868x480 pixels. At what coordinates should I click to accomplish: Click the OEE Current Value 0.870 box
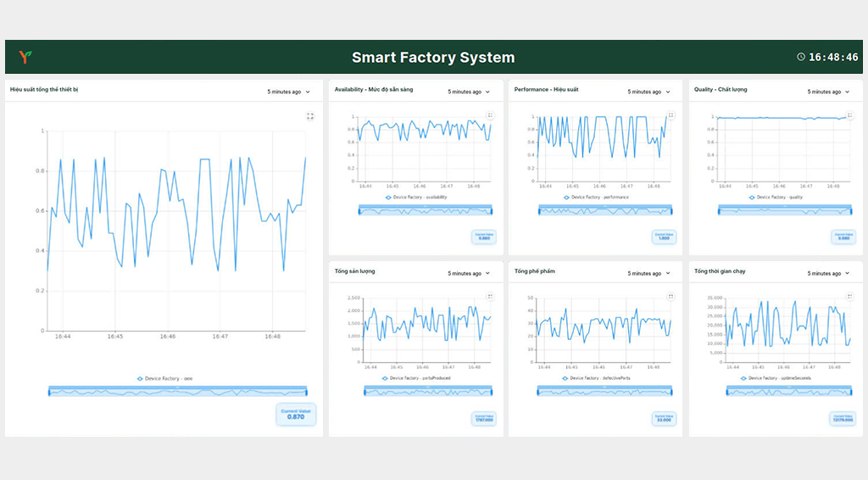coord(295,414)
